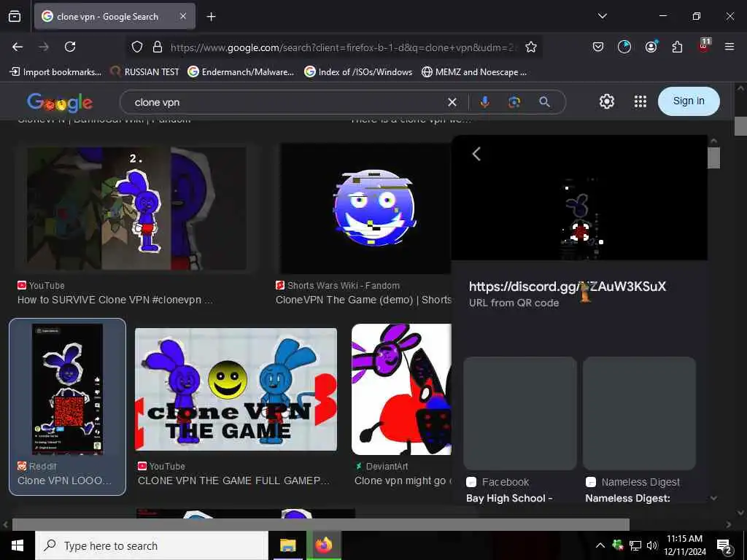Focus the clone vpn search field
This screenshot has width=747, height=560.
pyautogui.click(x=286, y=102)
